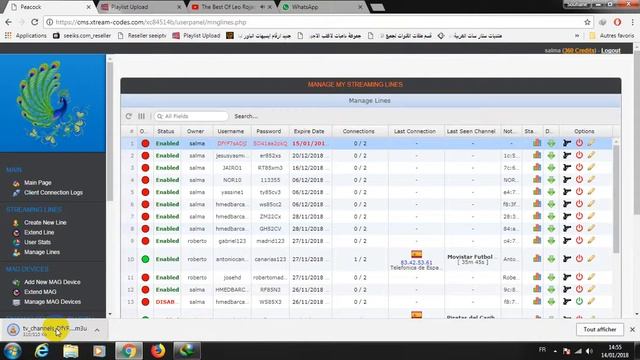Open User Stats in sidebar
This screenshot has width=640, height=360.
(x=37, y=242)
